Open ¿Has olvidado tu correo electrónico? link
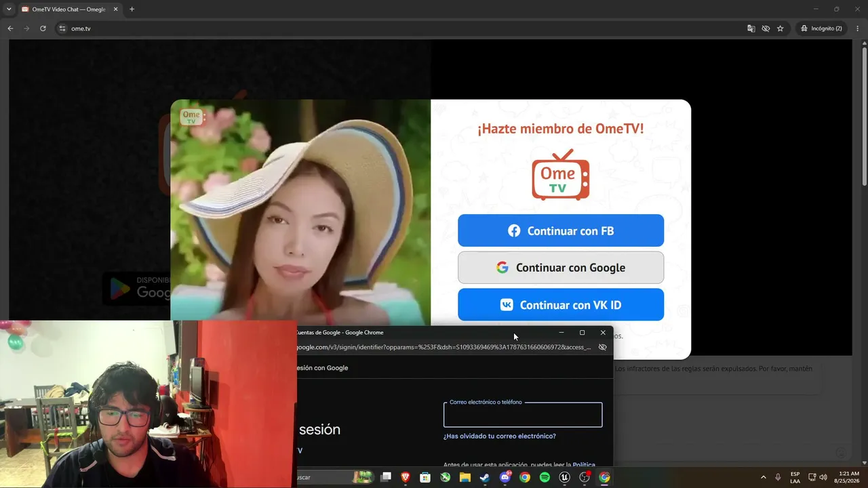Viewport: 868px width, 488px height. coord(500,436)
